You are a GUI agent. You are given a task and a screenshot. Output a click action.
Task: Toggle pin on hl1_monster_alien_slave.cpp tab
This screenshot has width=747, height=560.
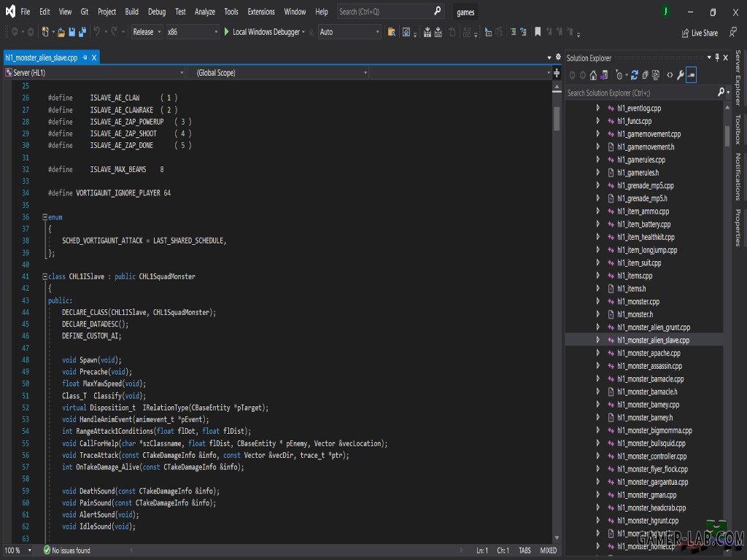click(85, 58)
